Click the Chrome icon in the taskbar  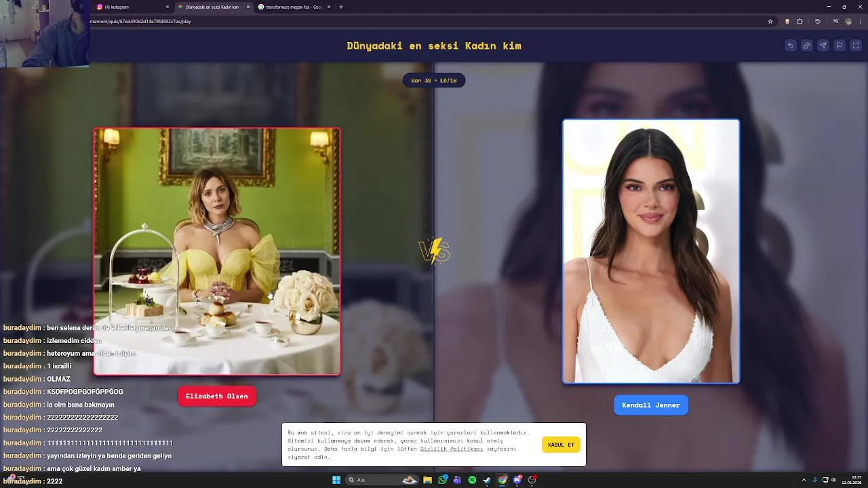502,480
